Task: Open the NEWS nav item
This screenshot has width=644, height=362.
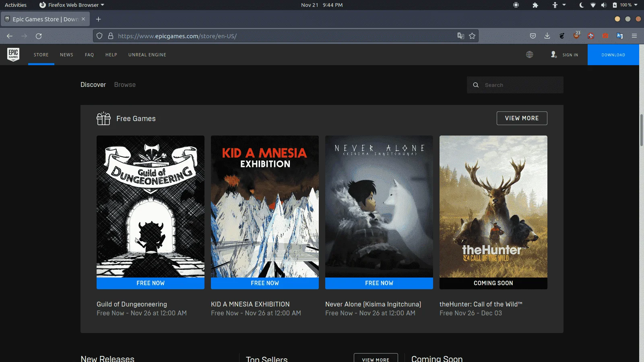Action: 66,55
